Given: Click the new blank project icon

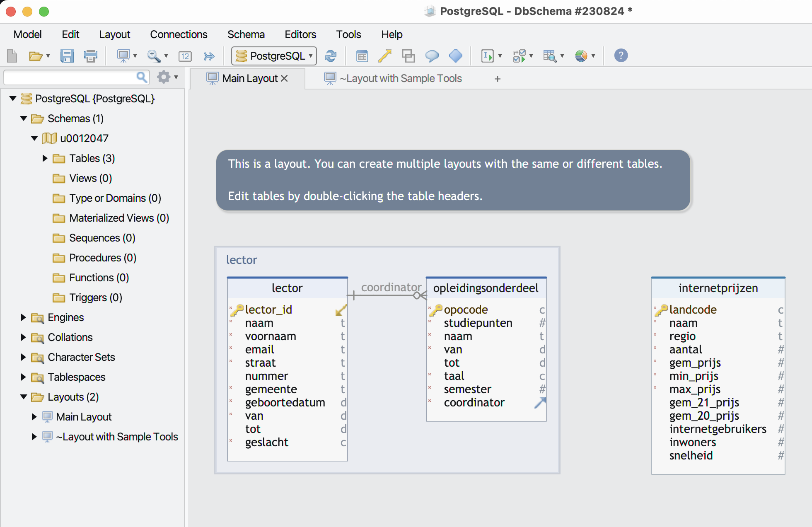Looking at the screenshot, I should 12,56.
